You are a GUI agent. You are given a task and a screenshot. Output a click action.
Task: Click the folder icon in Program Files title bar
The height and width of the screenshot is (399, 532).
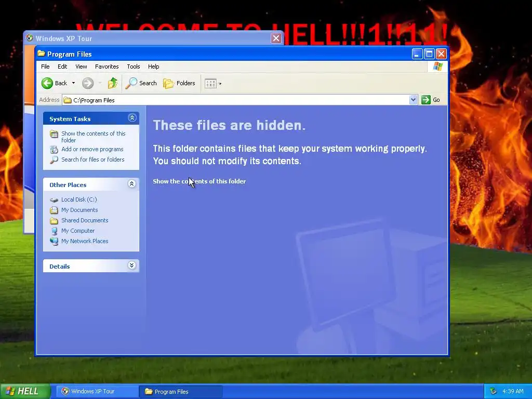[x=42, y=54]
